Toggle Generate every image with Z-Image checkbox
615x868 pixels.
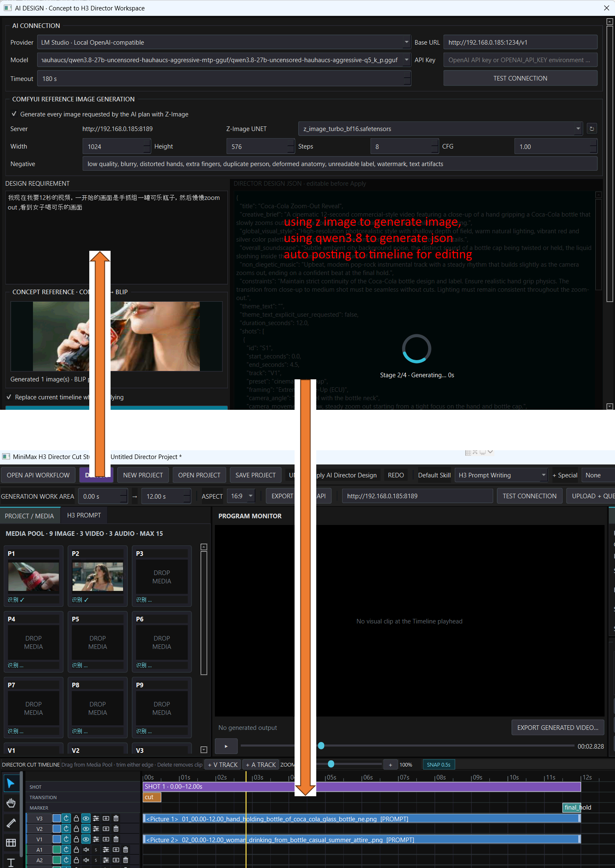(x=14, y=114)
